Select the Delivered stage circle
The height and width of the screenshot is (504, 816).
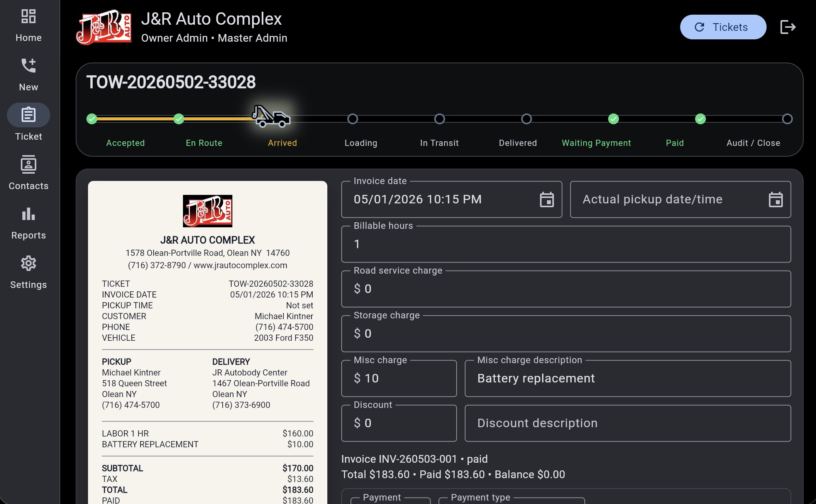[x=527, y=119]
